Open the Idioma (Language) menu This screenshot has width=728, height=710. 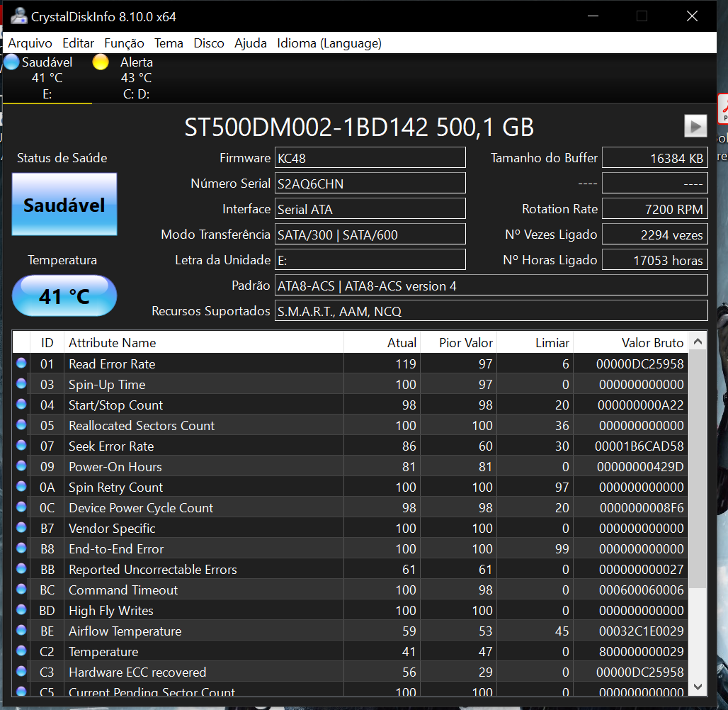click(x=329, y=43)
